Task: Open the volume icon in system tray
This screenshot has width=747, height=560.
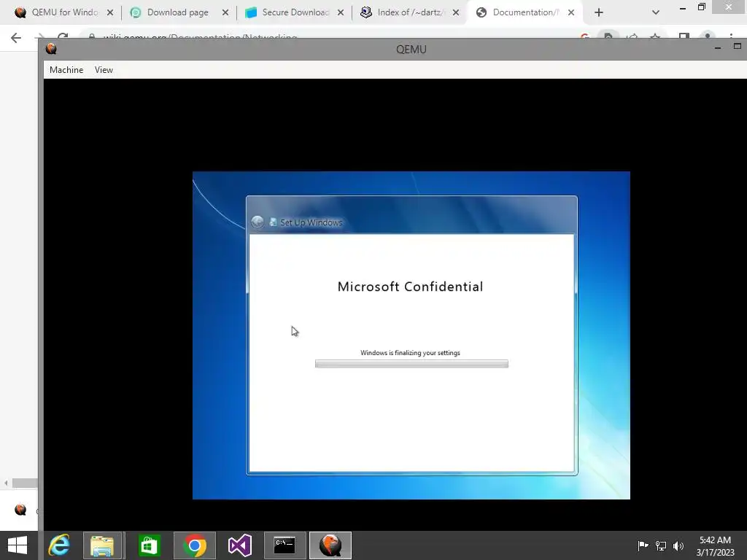Action: [x=678, y=545]
